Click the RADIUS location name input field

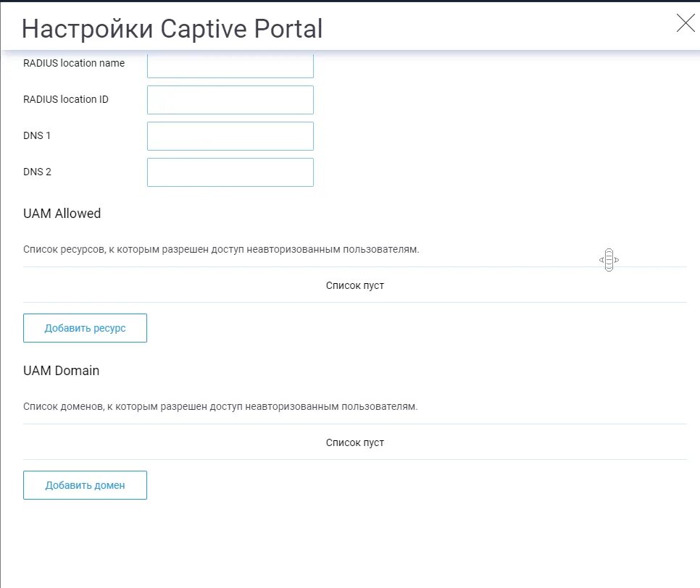coord(230,64)
